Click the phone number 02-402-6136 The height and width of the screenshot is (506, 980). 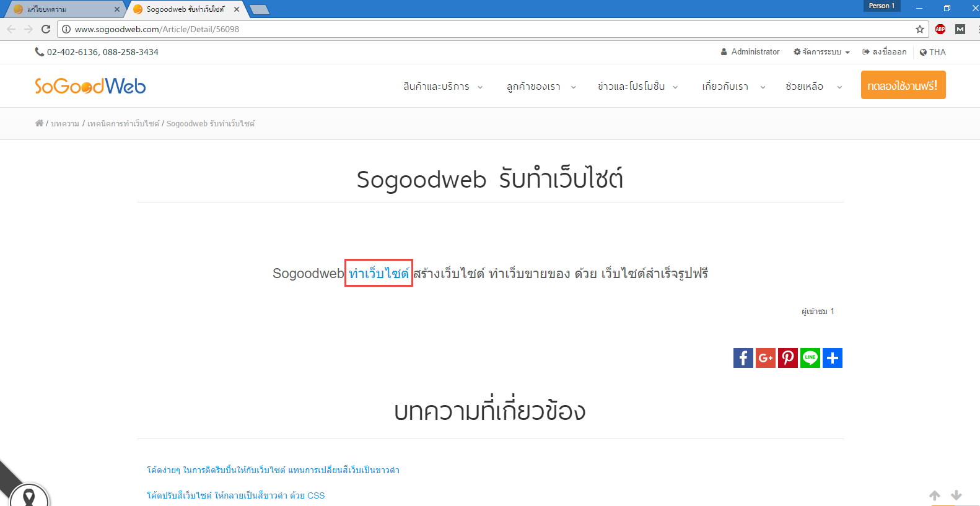(72, 52)
